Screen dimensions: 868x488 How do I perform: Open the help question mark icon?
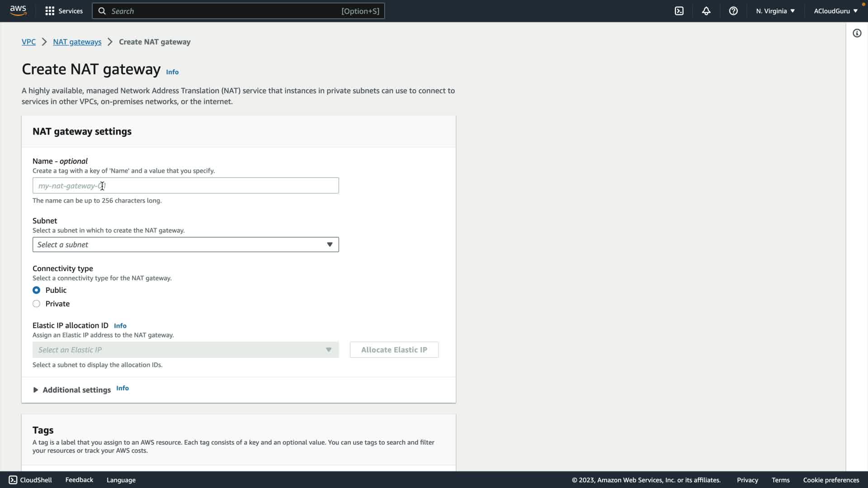[x=733, y=11]
